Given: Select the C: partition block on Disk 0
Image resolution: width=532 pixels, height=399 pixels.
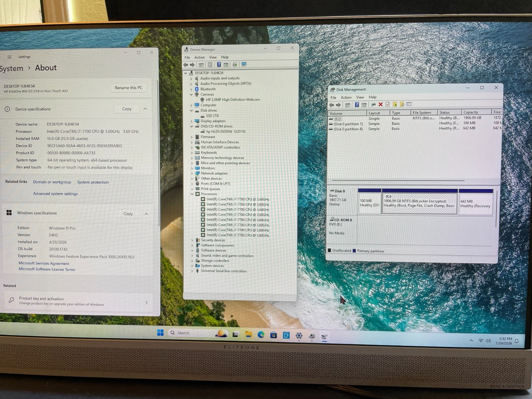Looking at the screenshot, I should click(420, 201).
